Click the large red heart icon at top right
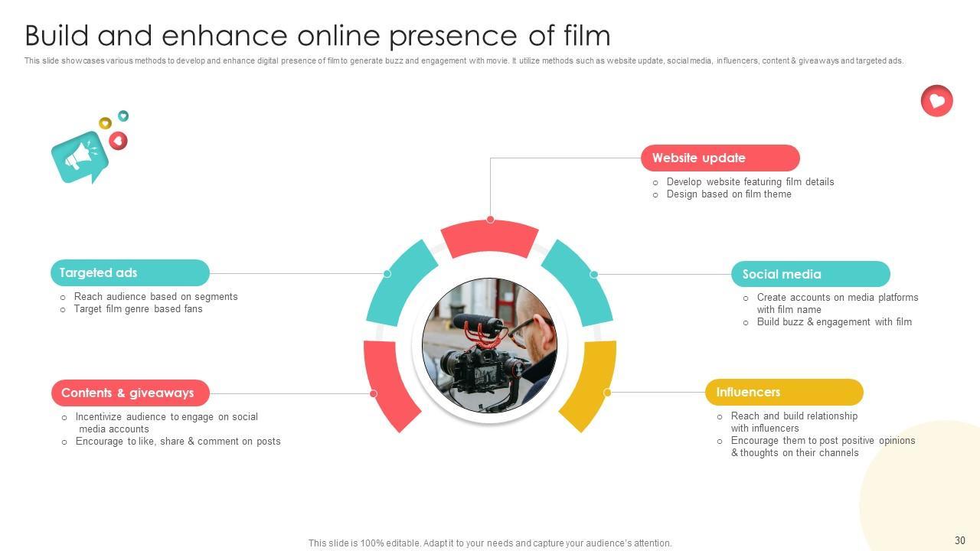Image resolution: width=980 pixels, height=551 pixels. tap(936, 100)
